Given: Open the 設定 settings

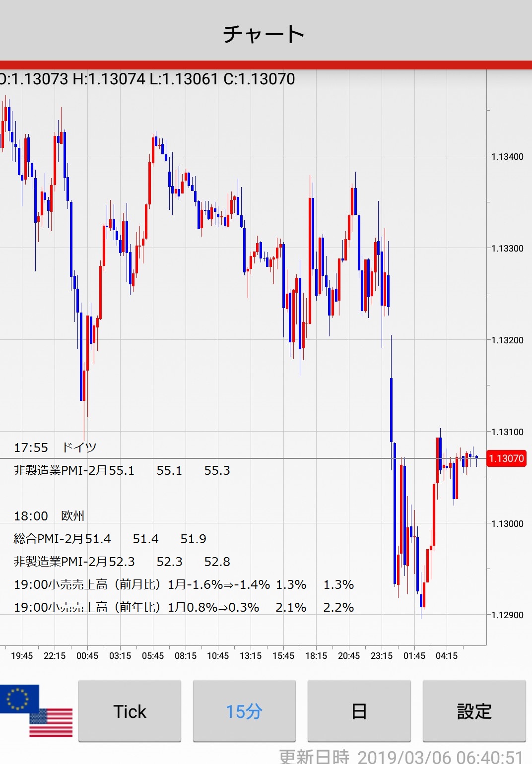Looking at the screenshot, I should [474, 711].
